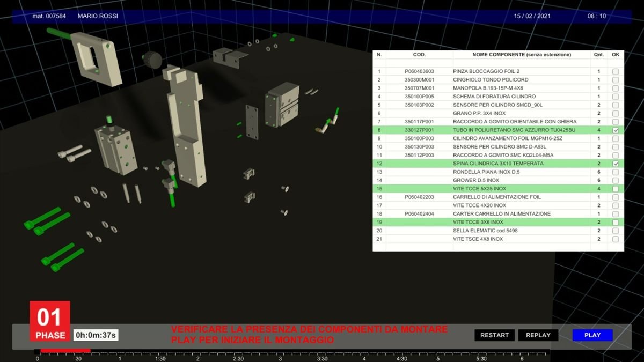Viewport: 644px width, 362px height.
Task: Select the NOME COMPONENTE column header
Action: [x=522, y=55]
